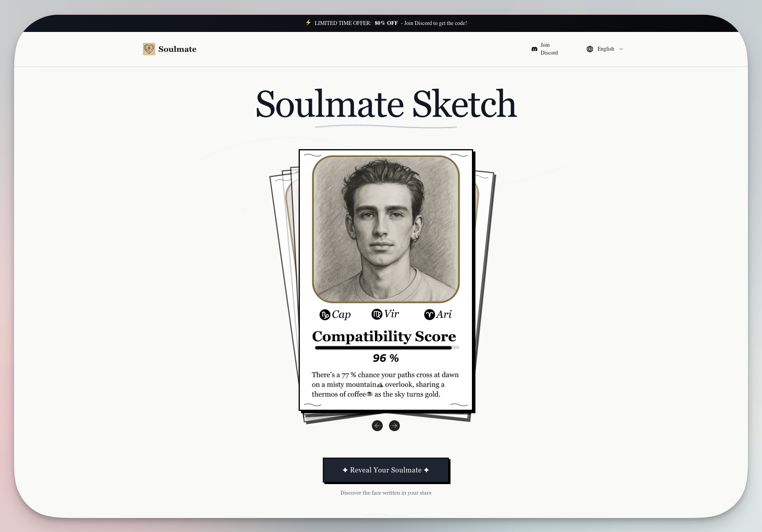Click the sketched portrait on card
762x532 pixels.
pos(385,229)
